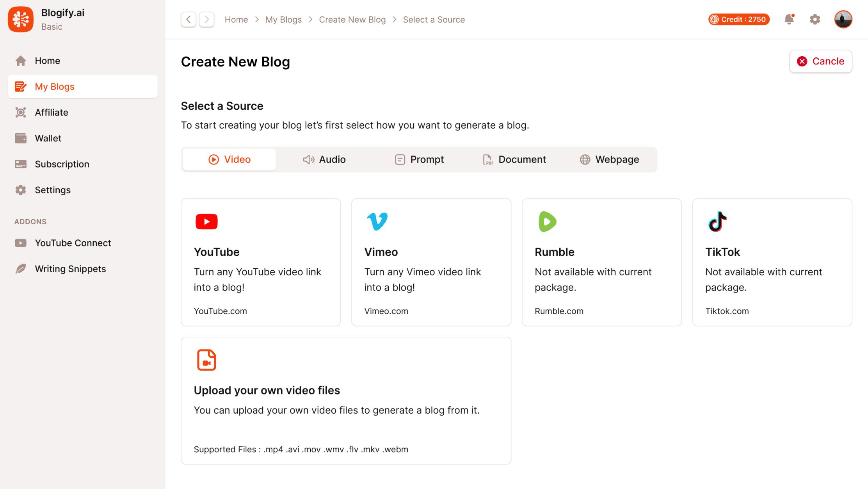Click the Cancle button

pos(820,61)
